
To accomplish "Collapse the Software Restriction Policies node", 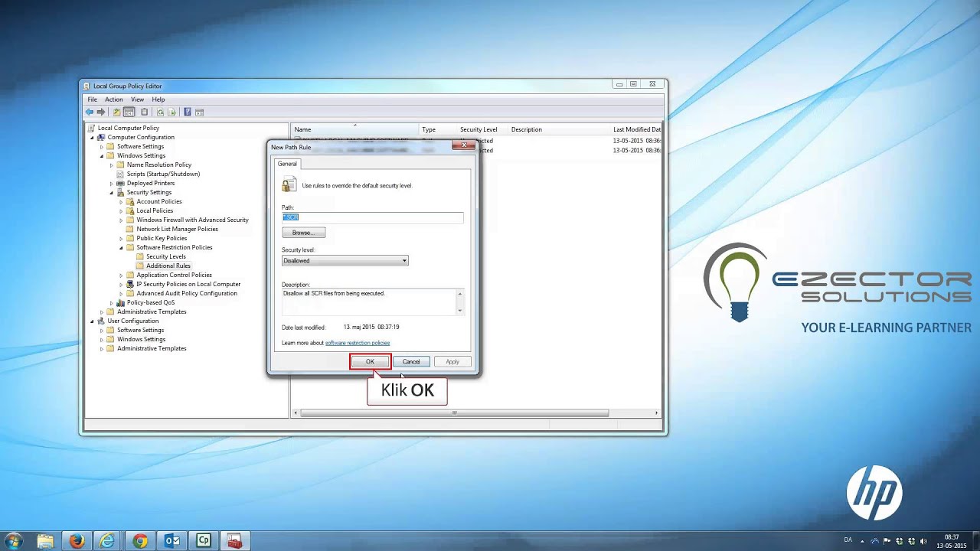I will [121, 247].
